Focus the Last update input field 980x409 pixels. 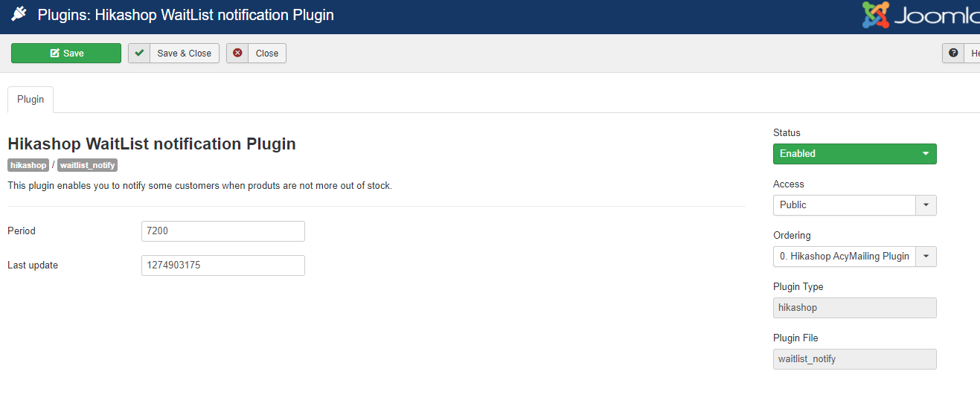222,265
